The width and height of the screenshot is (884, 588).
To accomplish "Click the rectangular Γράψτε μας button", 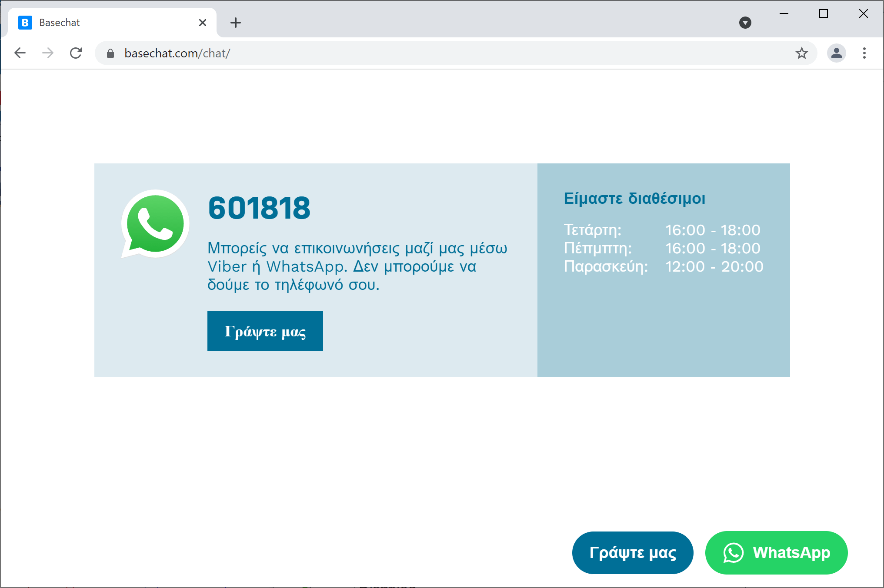I will tap(265, 331).
